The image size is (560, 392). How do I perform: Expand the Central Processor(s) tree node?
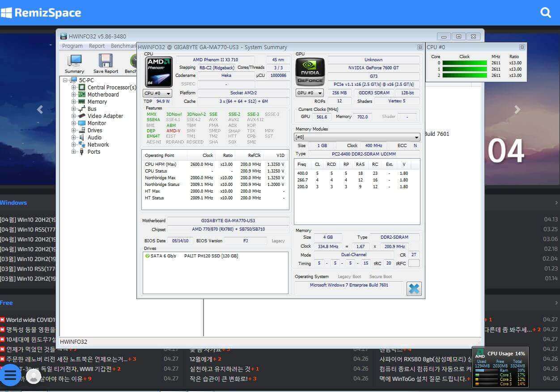(74, 88)
